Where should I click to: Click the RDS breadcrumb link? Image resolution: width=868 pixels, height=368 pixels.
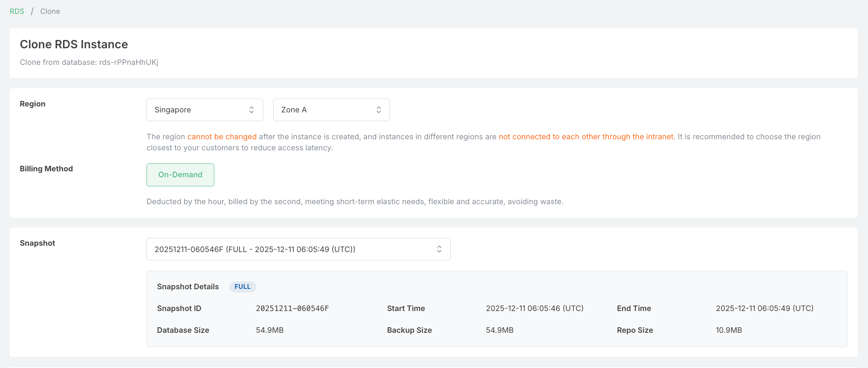tap(17, 11)
